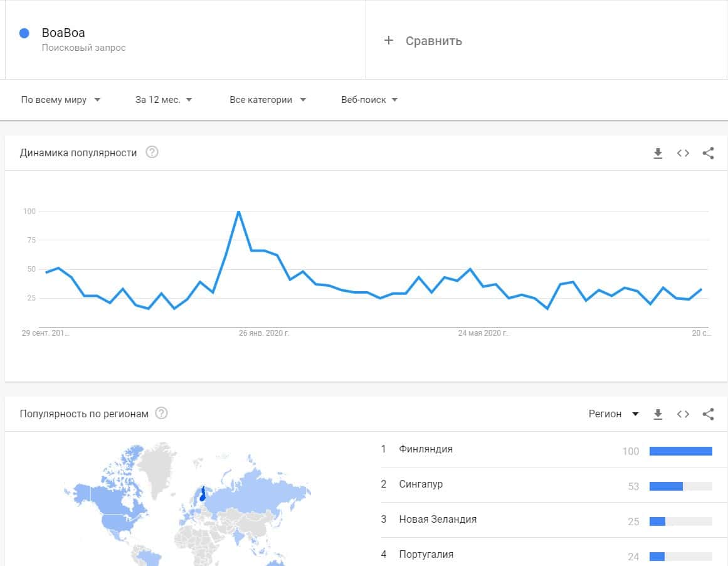This screenshot has width=728, height=566.
Task: Select Финляндия in the region list
Action: [x=426, y=449]
